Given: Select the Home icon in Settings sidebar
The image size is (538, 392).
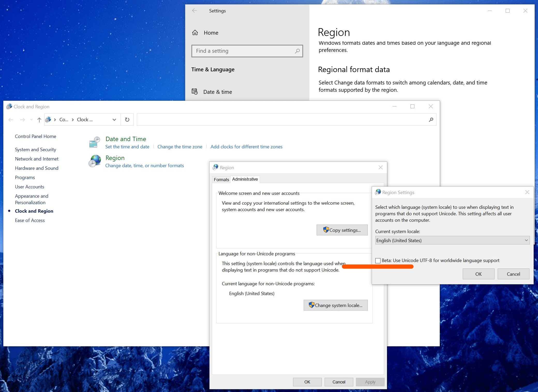Looking at the screenshot, I should (196, 33).
